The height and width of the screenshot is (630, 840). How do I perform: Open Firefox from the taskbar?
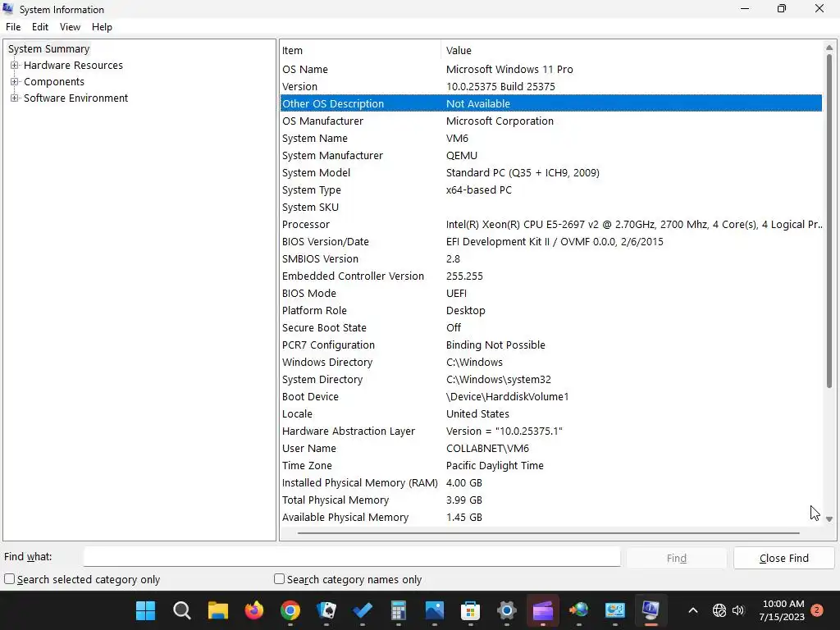pos(254,610)
